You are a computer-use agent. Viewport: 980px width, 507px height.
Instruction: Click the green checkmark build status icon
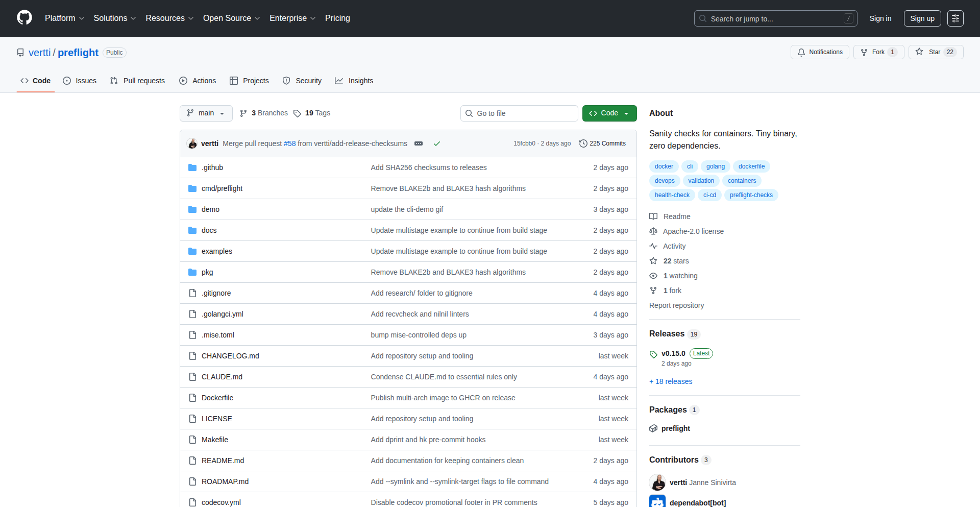(437, 143)
